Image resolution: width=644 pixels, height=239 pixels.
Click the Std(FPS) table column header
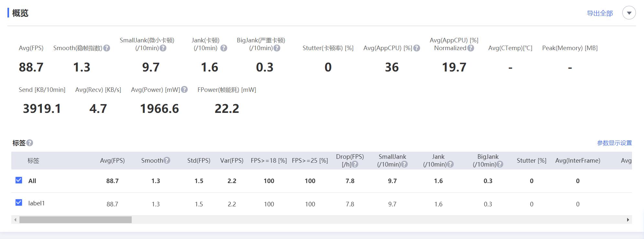(x=199, y=160)
